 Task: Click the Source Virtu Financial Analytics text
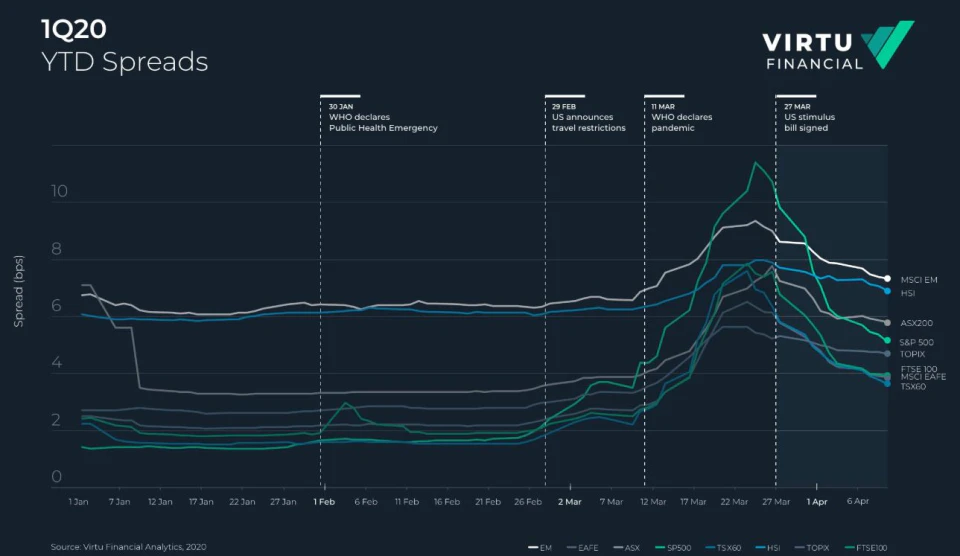point(129,547)
